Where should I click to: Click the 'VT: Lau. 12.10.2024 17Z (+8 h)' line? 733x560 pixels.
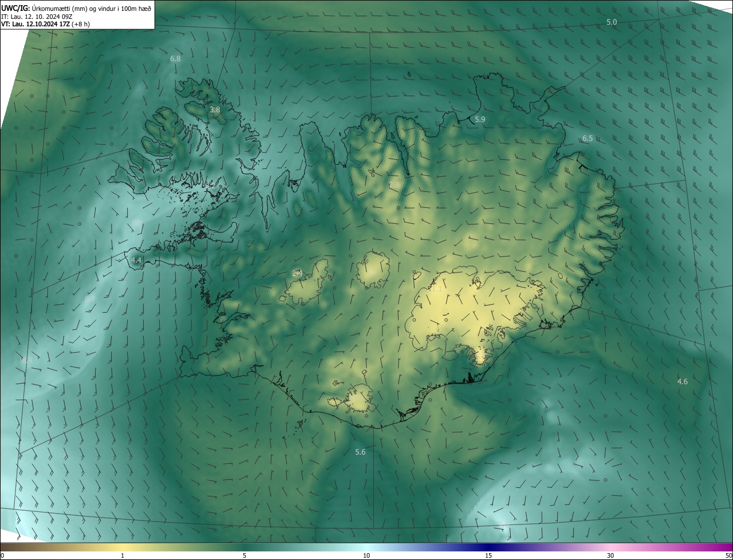coord(45,24)
